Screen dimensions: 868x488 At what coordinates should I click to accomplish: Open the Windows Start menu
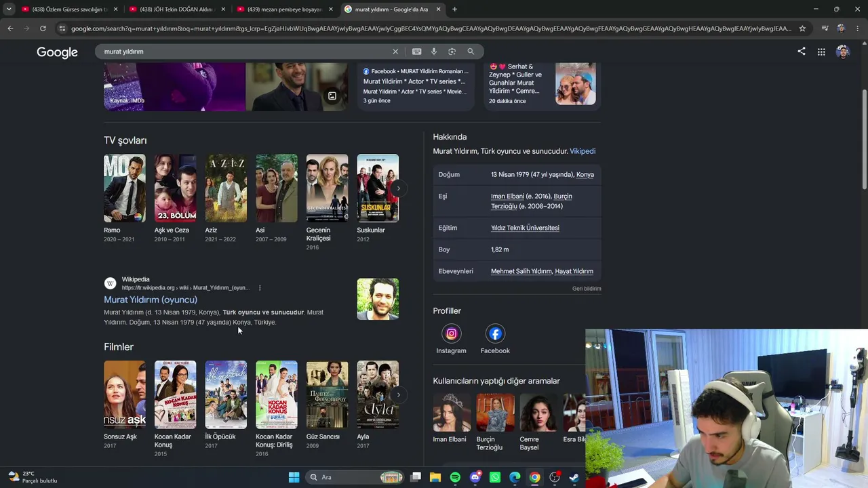pos(294,477)
